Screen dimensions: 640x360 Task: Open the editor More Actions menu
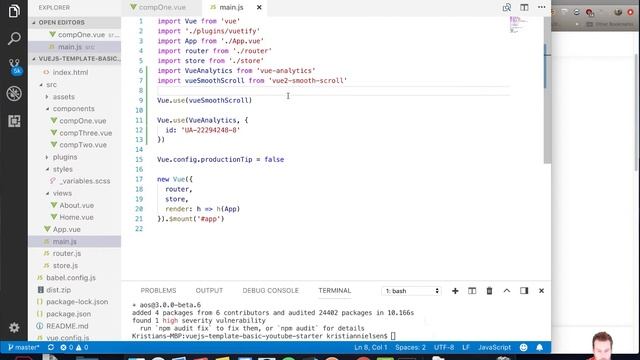pyautogui.click(x=542, y=7)
